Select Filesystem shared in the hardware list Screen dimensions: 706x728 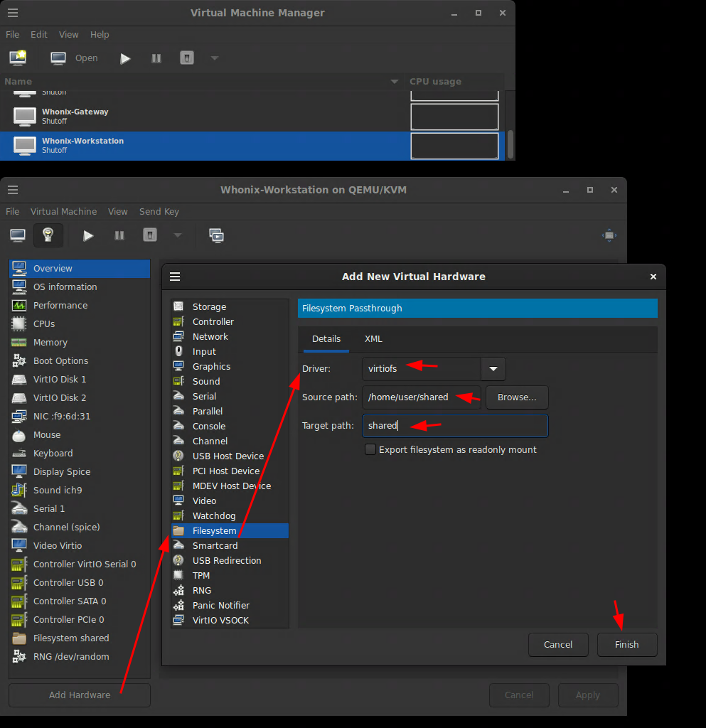pos(80,638)
